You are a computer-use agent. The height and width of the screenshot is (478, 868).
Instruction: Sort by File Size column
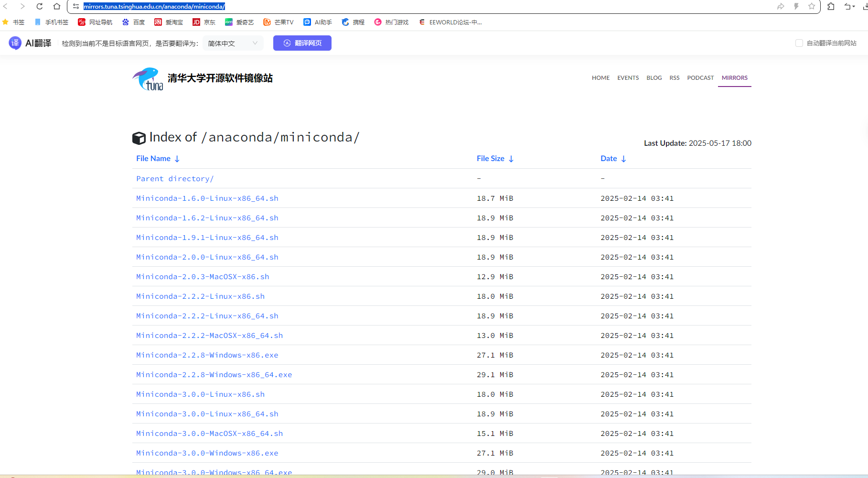[495, 159]
